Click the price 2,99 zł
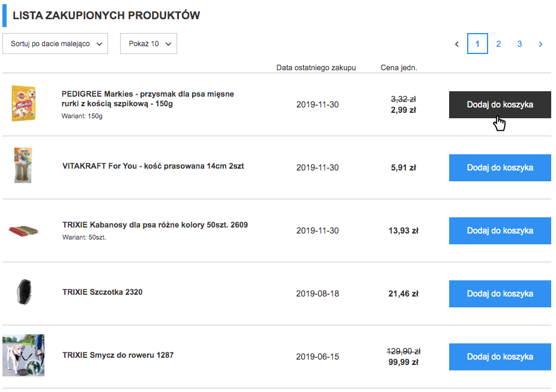Screen dimensions: 556x392 click(x=403, y=110)
